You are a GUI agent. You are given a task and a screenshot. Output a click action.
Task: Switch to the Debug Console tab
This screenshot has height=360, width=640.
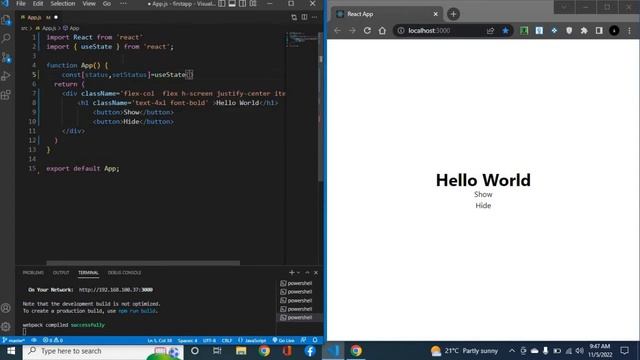(124, 273)
